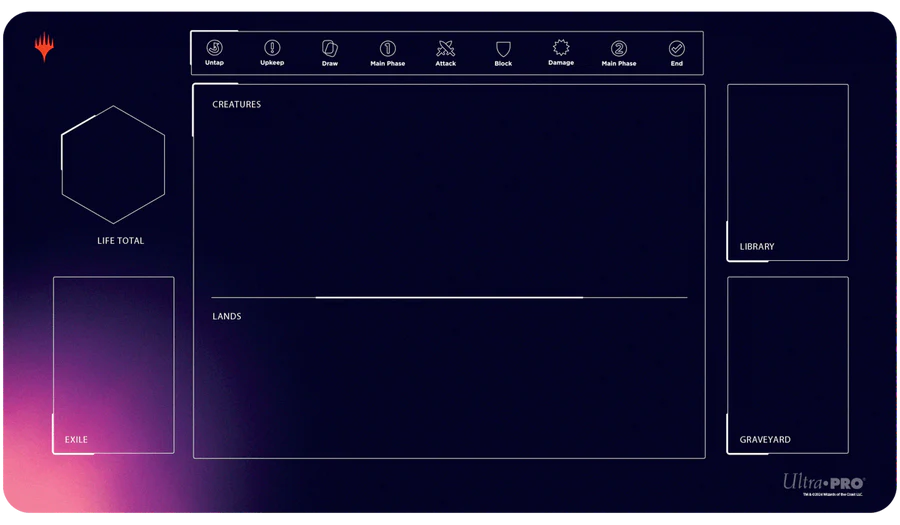The width and height of the screenshot is (900, 525).
Task: Click the Untap phase icon
Action: tap(214, 48)
